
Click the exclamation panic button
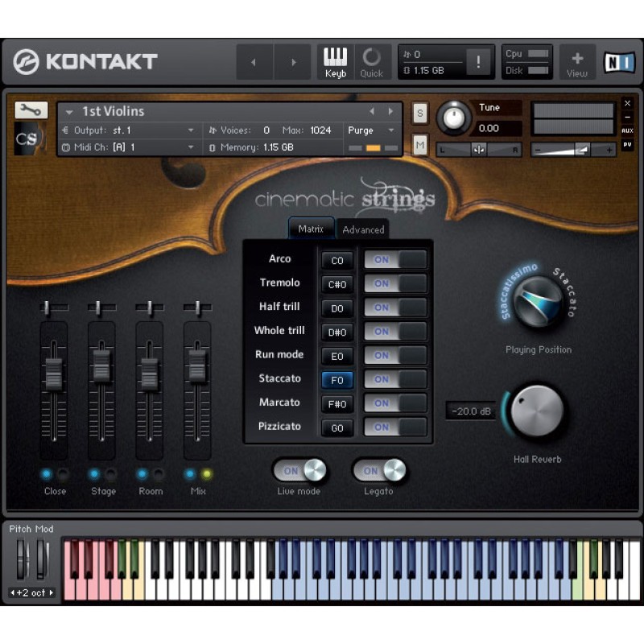[x=479, y=62]
